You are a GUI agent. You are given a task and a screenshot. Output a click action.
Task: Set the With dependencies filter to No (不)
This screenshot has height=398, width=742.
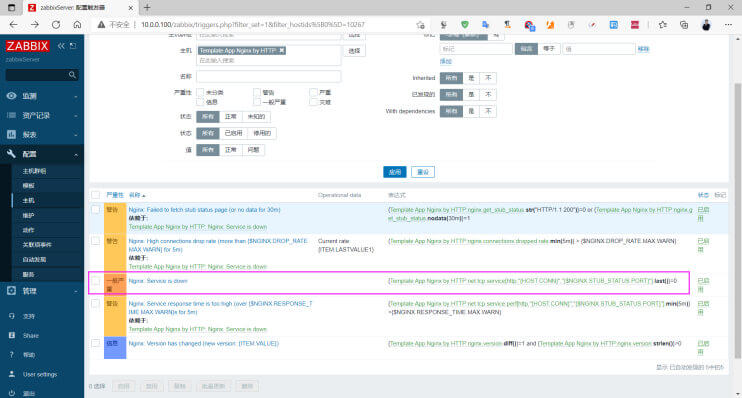point(488,111)
